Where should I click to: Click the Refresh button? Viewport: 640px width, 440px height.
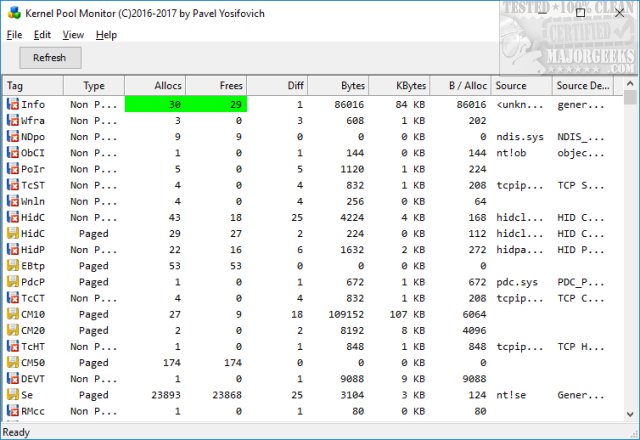(50, 58)
